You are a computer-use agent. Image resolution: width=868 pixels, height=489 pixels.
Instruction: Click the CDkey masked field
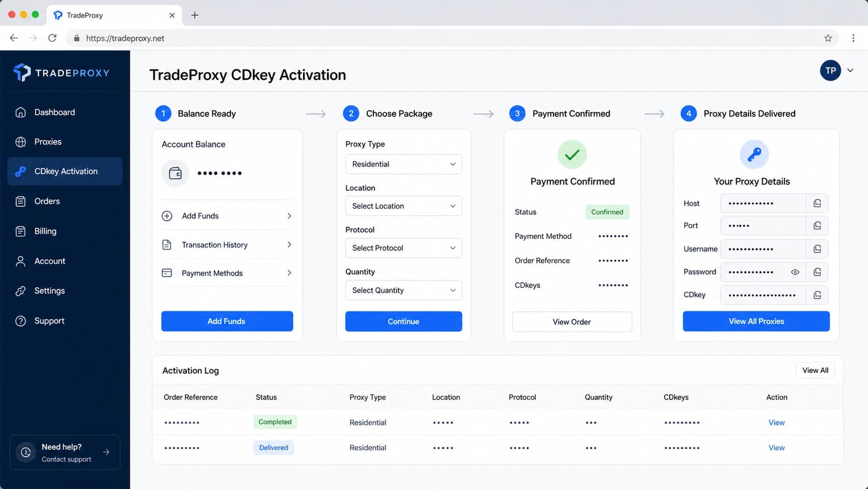pos(763,295)
